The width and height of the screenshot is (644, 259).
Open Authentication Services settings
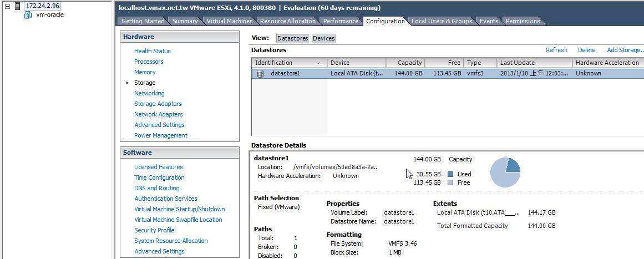[x=165, y=199]
